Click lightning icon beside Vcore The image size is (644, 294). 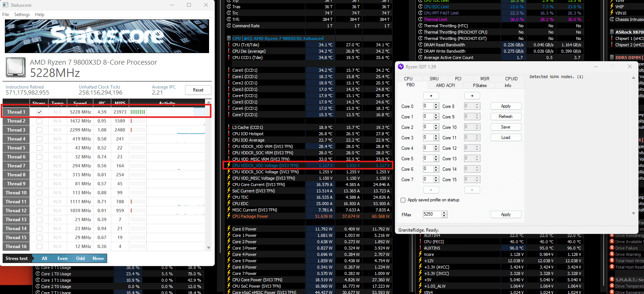[x=420, y=254]
